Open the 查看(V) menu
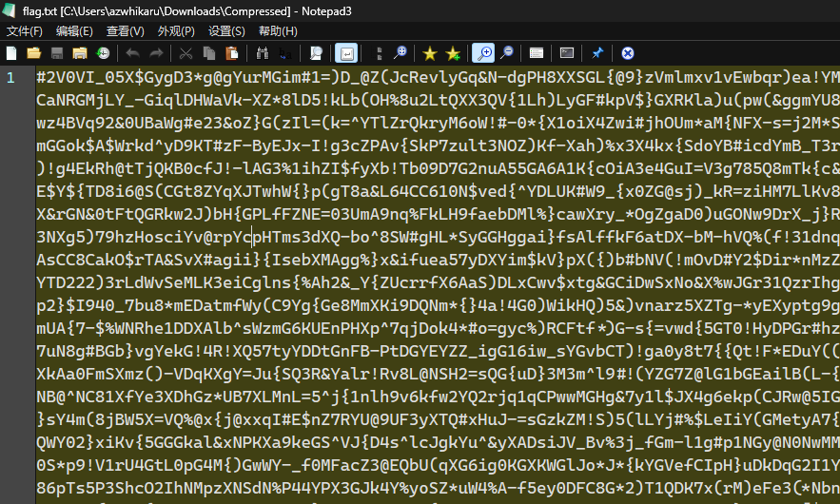 pyautogui.click(x=126, y=31)
